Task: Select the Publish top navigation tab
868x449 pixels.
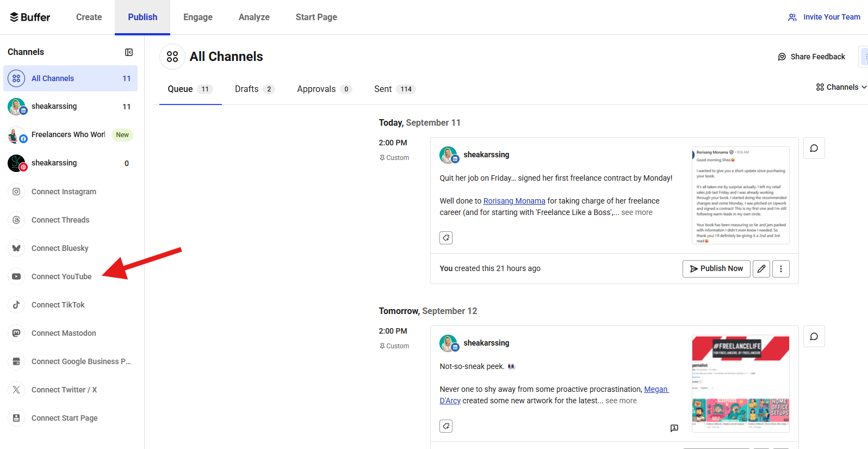Action: pos(142,17)
